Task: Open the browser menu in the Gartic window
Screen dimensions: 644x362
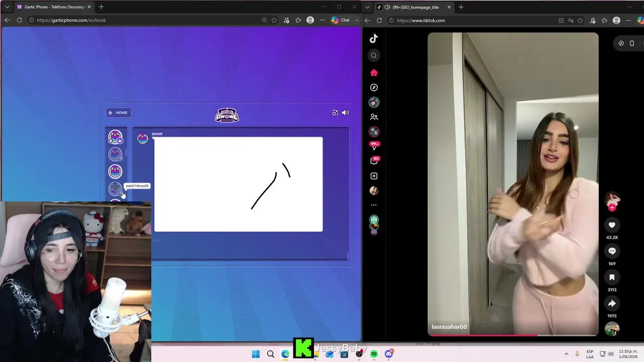Action: point(322,20)
